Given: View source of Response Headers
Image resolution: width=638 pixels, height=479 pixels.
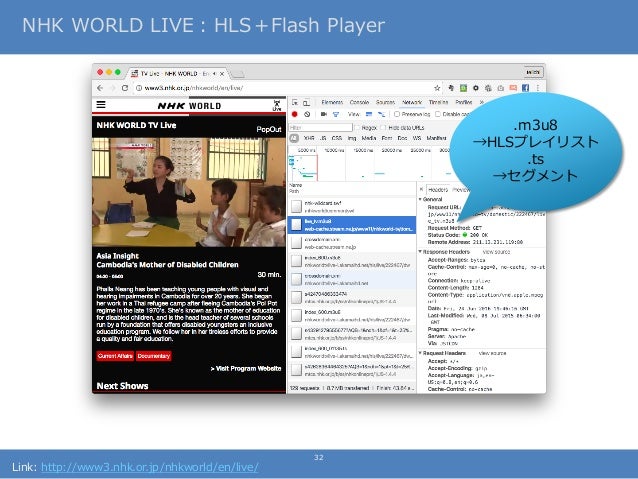Looking at the screenshot, I should [x=496, y=252].
